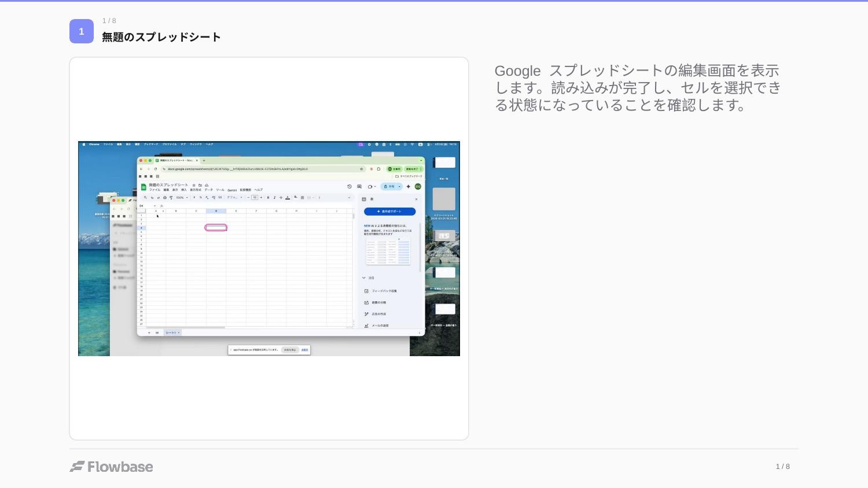This screenshot has width=868, height=488.
Task: Open the zoom 100% dropdown
Action: 182,198
